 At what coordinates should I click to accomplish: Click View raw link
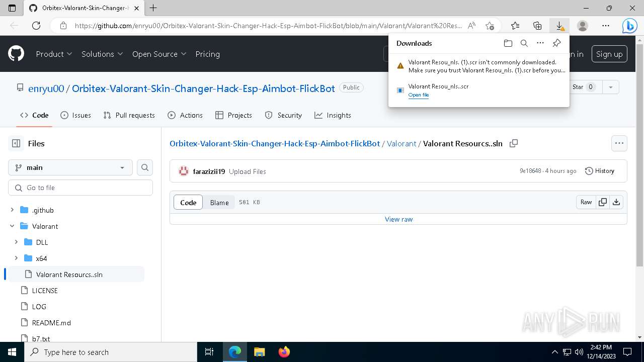coord(398,219)
